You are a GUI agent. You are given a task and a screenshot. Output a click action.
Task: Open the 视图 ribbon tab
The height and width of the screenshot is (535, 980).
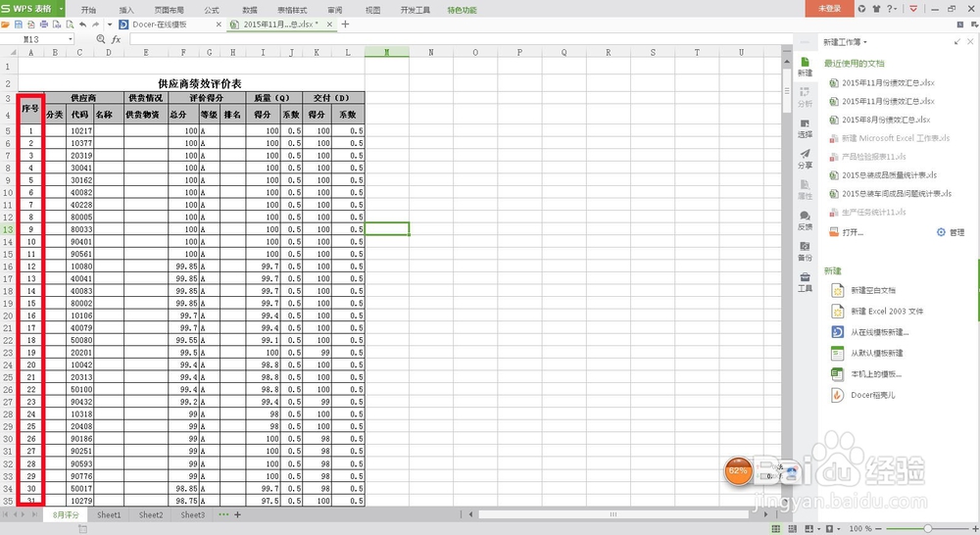coord(372,10)
